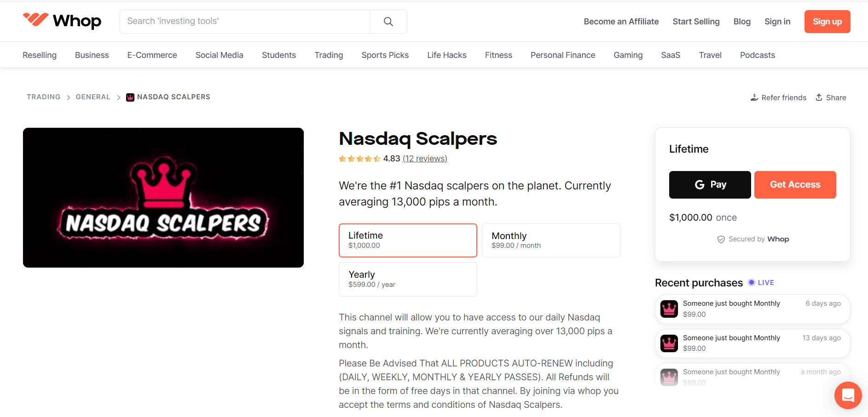The image size is (868, 417).
Task: Click the crown avatar on first recent purchase
Action: [x=669, y=309]
